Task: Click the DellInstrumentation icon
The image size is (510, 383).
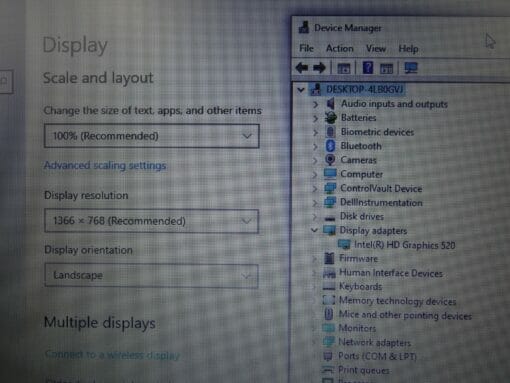Action: coord(330,202)
